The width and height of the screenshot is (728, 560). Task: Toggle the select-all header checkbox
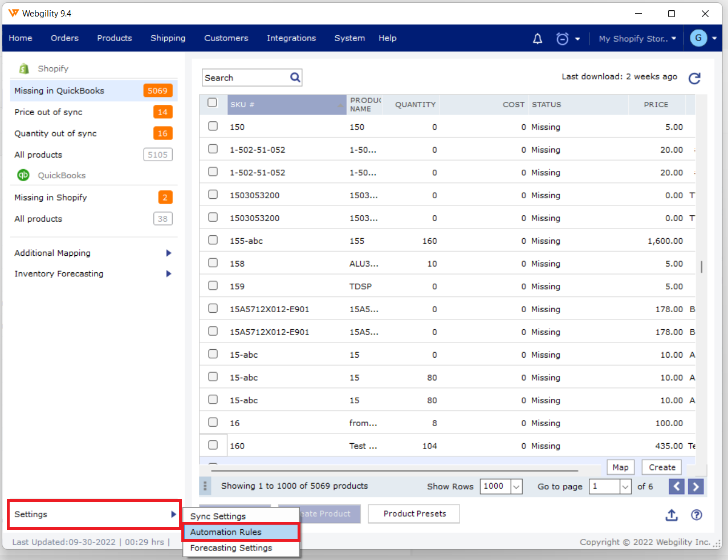pos(213,103)
